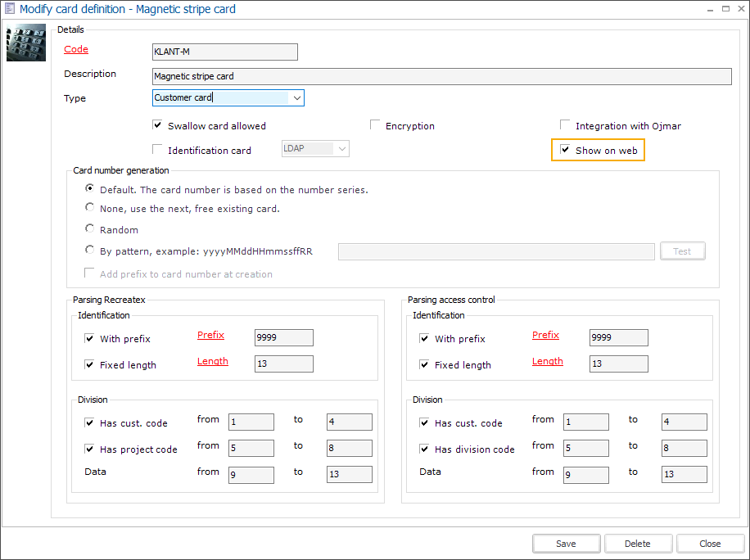This screenshot has width=750, height=560.
Task: Enable the Encryption checkbox
Action: tap(375, 125)
